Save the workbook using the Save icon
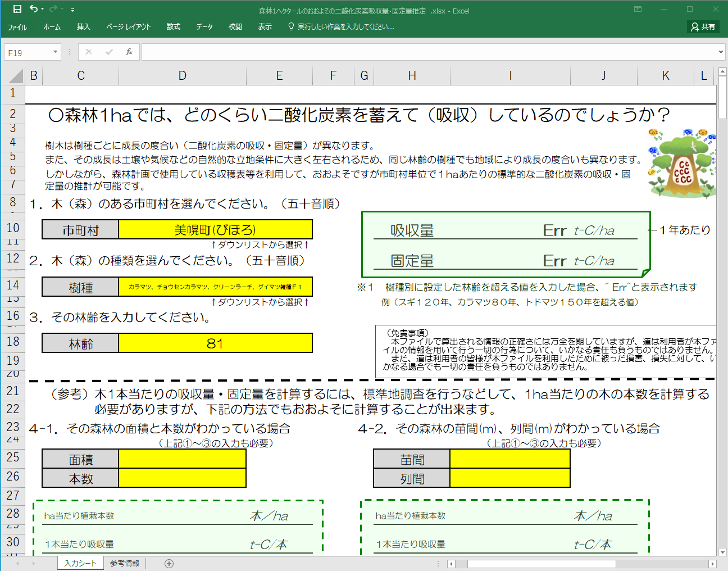The image size is (728, 571). (19, 9)
